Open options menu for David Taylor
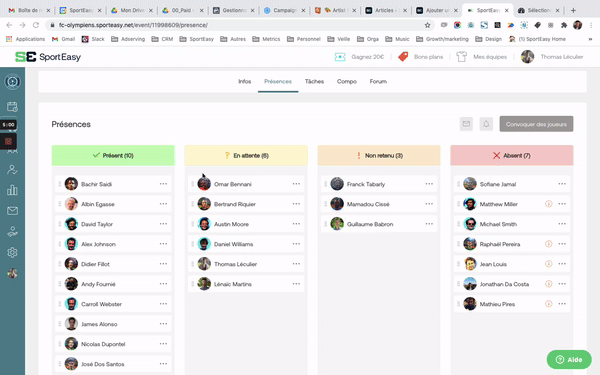This screenshot has height=375, width=600. (x=163, y=224)
